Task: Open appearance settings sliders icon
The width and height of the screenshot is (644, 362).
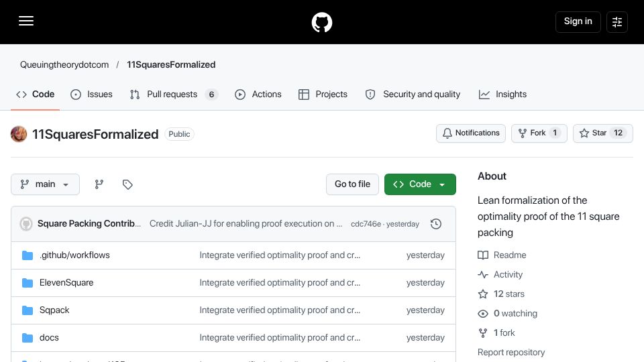Action: (x=617, y=21)
